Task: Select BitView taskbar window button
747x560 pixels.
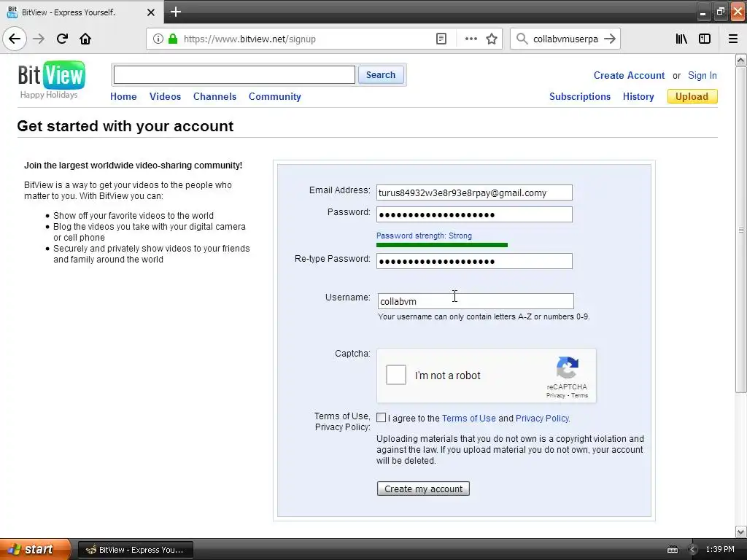Action: (135, 550)
